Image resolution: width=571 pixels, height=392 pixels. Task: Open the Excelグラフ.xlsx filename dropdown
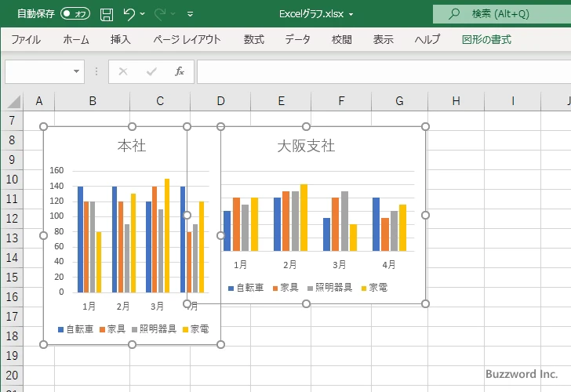click(x=351, y=15)
